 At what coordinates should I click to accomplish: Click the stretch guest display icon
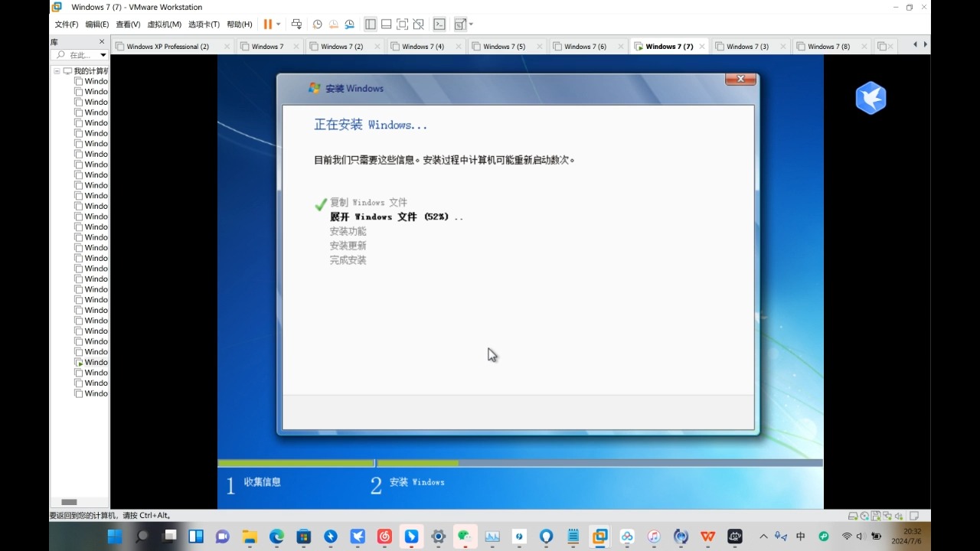(x=460, y=24)
